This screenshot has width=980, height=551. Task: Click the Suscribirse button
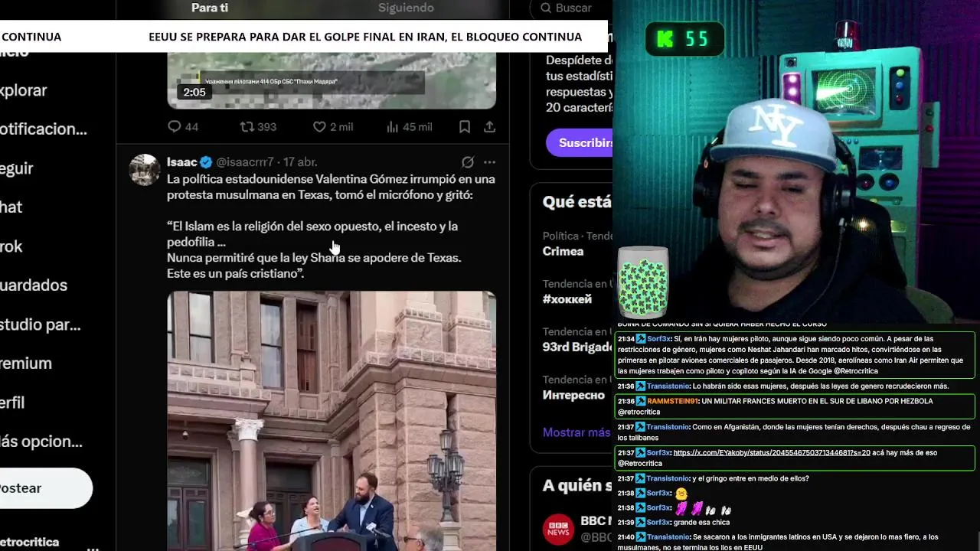pyautogui.click(x=580, y=143)
